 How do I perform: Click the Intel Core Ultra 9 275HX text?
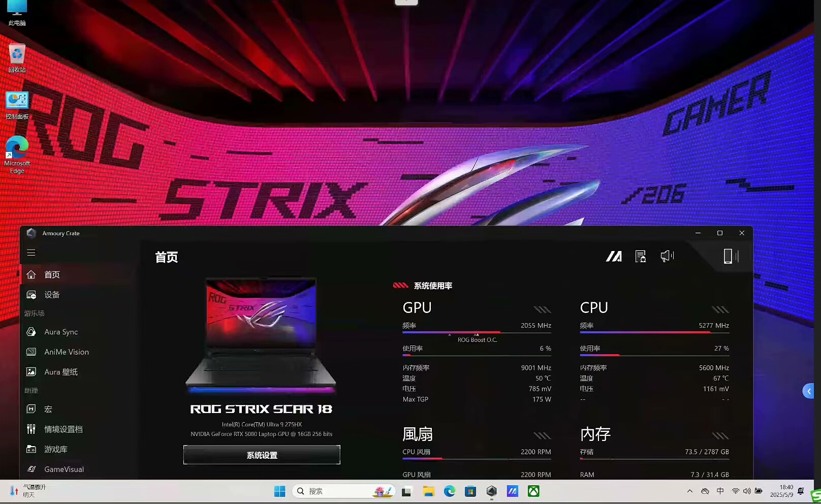[262, 424]
